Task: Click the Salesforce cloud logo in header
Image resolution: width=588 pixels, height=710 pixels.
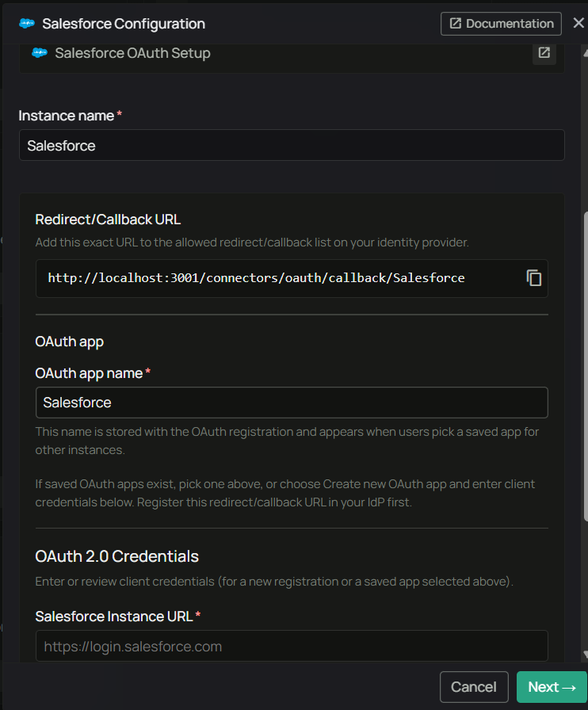Action: (27, 24)
